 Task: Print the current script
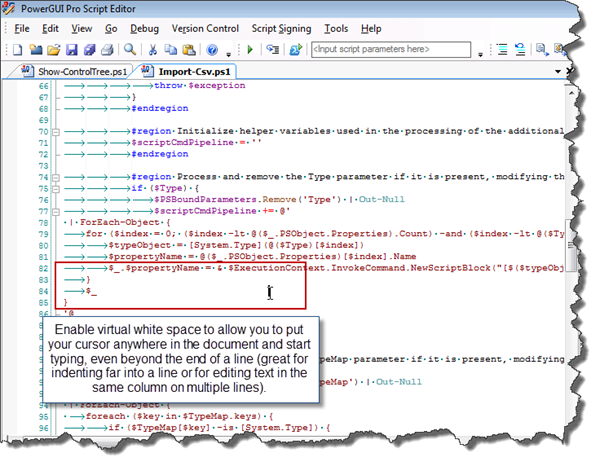(x=107, y=50)
